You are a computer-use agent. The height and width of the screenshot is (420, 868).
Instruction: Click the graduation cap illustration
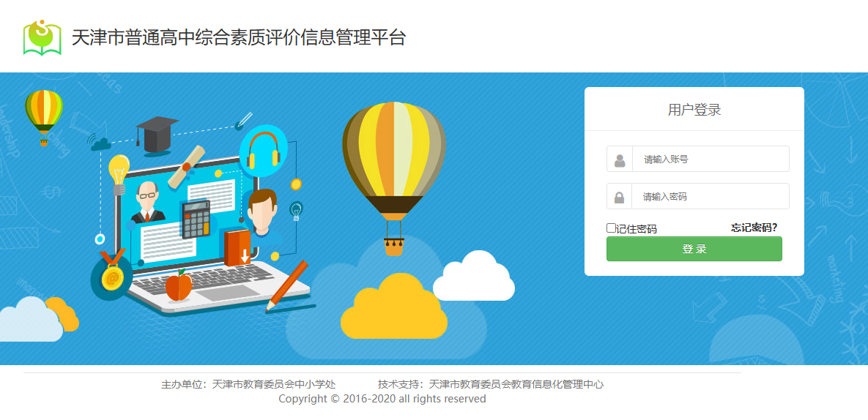(157, 135)
